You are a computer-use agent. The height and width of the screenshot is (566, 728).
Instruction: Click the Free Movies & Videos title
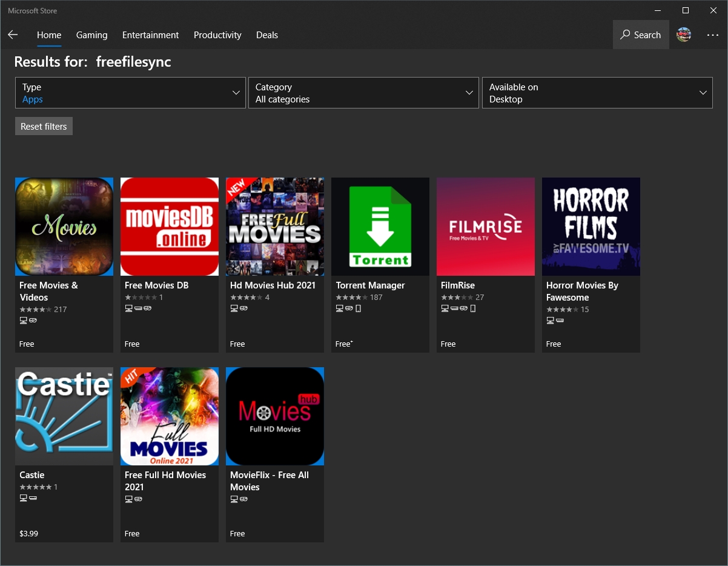(x=48, y=291)
